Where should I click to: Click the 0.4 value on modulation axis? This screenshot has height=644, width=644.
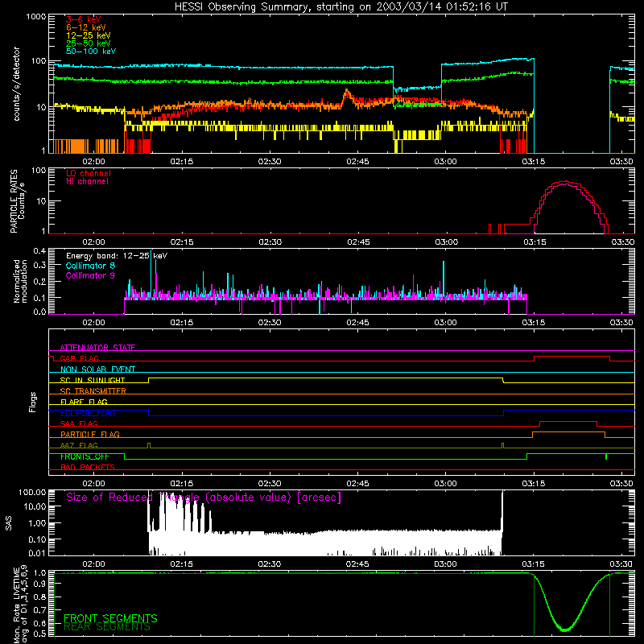(x=39, y=251)
